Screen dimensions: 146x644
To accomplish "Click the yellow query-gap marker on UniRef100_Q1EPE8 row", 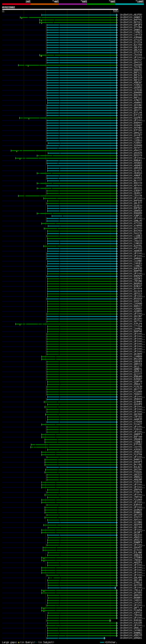I will (29, 119).
